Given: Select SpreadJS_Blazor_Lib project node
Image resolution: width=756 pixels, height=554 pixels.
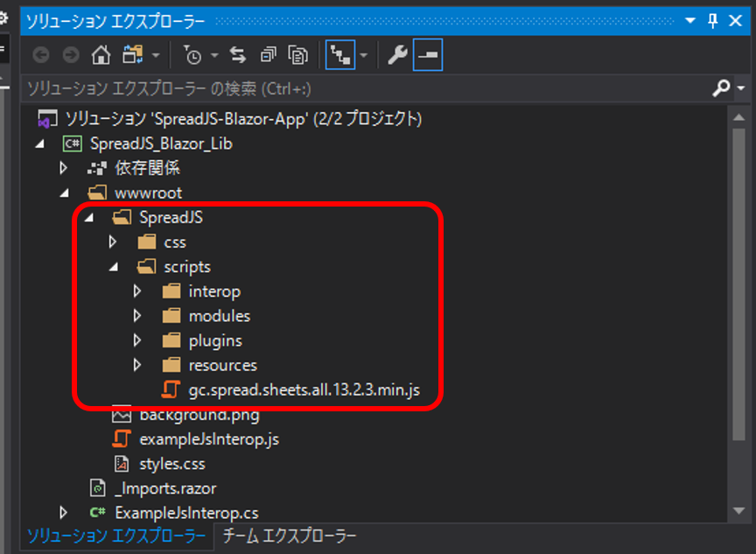Looking at the screenshot, I should coord(161,144).
